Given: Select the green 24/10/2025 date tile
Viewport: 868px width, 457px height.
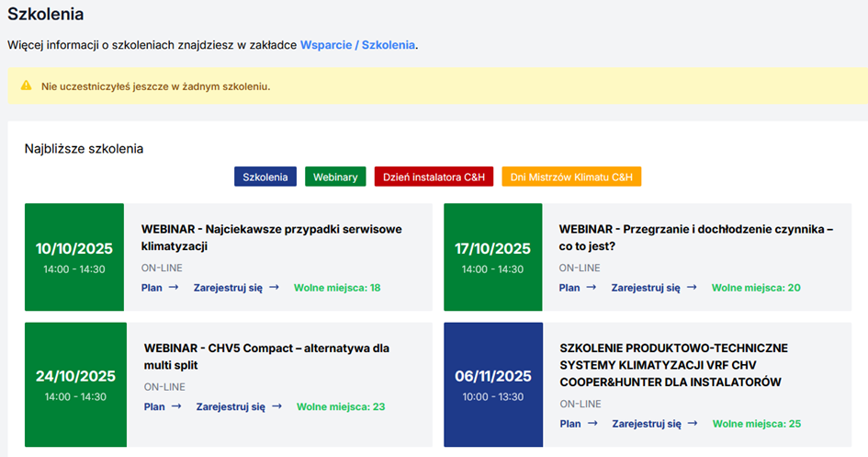Looking at the screenshot, I should pos(75,384).
